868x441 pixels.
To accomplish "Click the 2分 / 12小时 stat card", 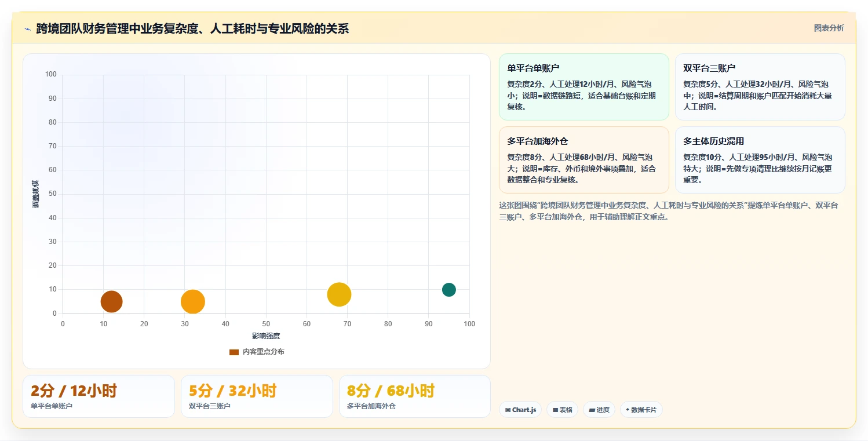I will (x=99, y=396).
